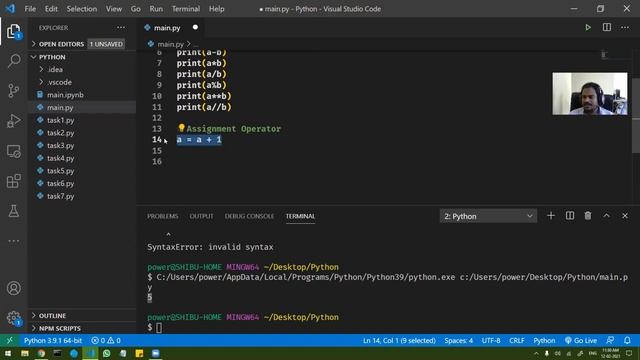The width and height of the screenshot is (640, 360).
Task: Open Windows Start button
Action: [x=8, y=353]
